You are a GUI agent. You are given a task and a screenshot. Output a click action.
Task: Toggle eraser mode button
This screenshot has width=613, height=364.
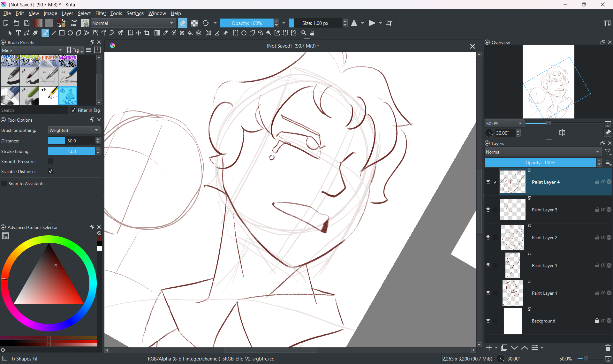coord(183,23)
